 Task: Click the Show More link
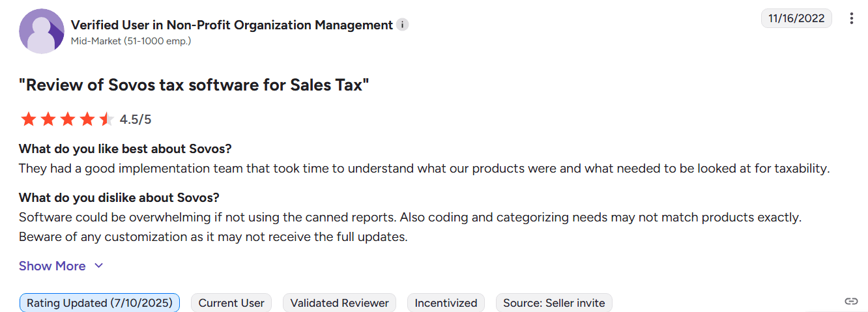(52, 266)
